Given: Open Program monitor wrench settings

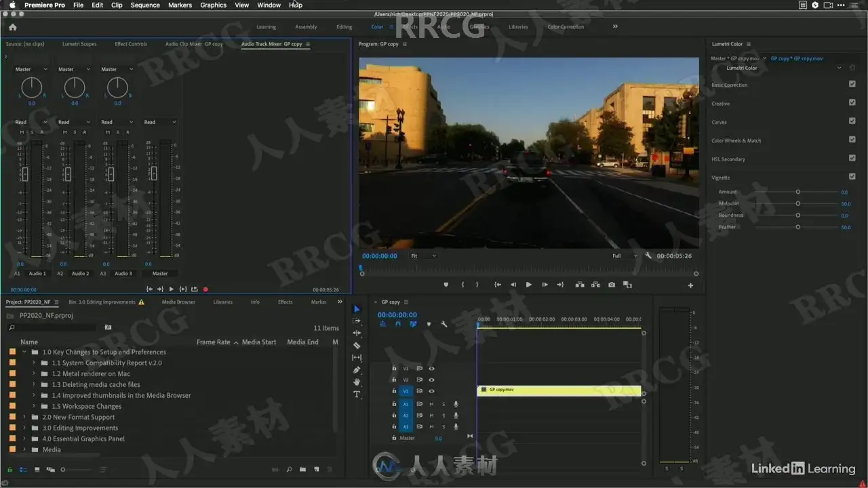Looking at the screenshot, I should 648,256.
